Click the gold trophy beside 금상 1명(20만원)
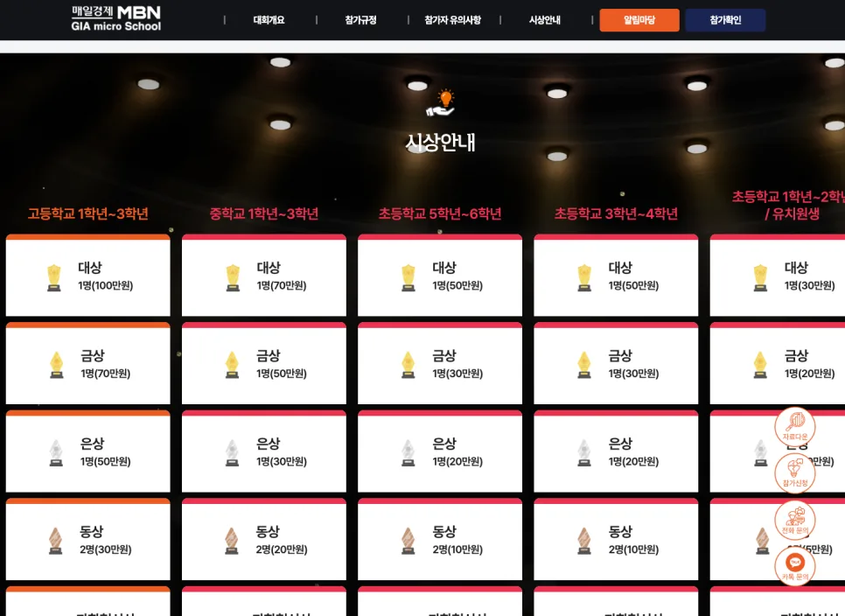845x616 pixels. (760, 365)
